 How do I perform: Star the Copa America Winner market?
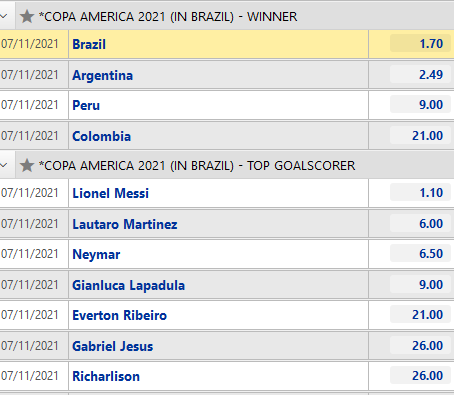click(27, 16)
